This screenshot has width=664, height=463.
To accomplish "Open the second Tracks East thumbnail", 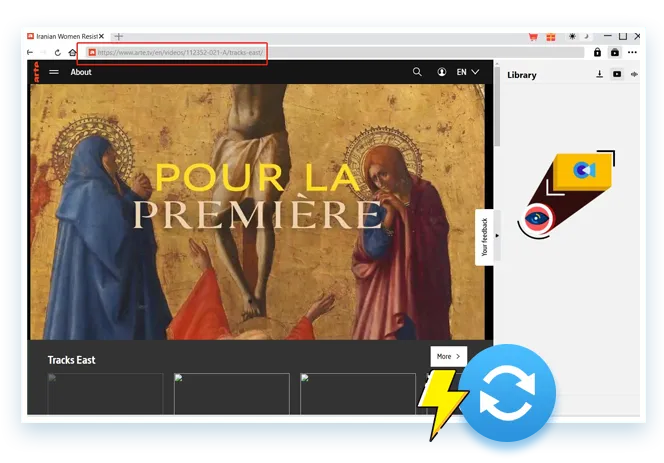I will 232,394.
